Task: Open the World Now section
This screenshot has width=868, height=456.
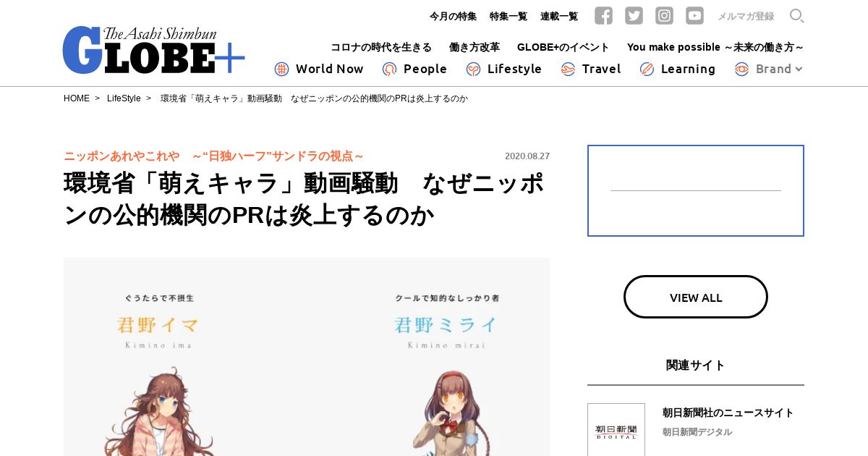Action: coord(329,69)
